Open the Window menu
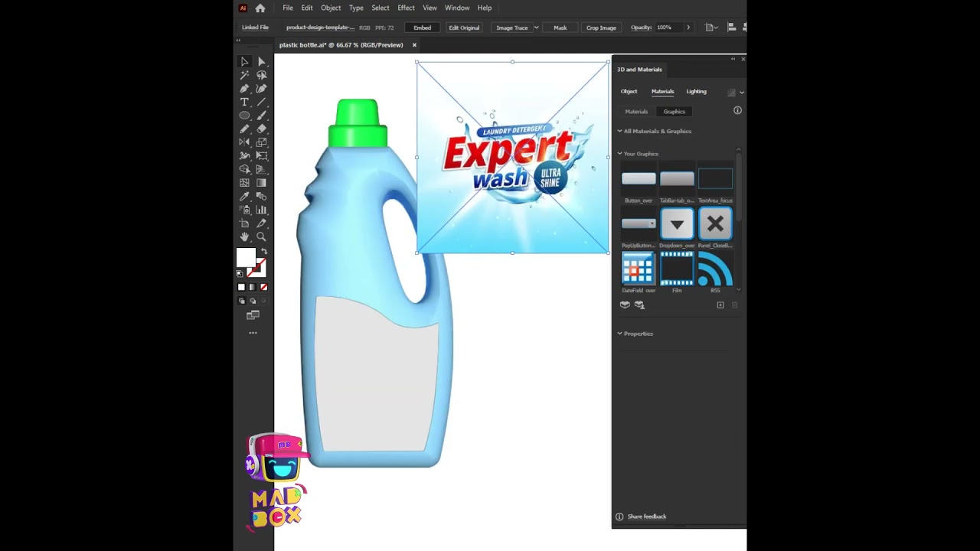980x551 pixels. pyautogui.click(x=457, y=8)
